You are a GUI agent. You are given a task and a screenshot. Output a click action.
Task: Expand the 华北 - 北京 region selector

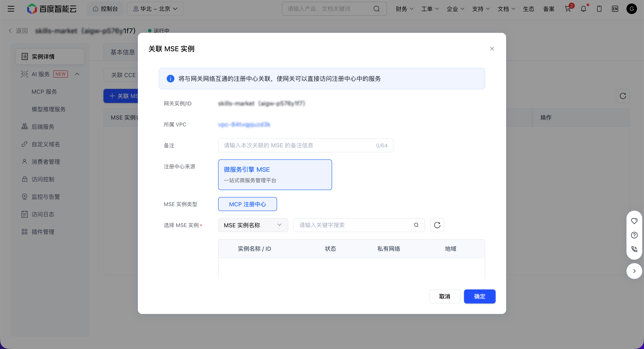(x=155, y=9)
